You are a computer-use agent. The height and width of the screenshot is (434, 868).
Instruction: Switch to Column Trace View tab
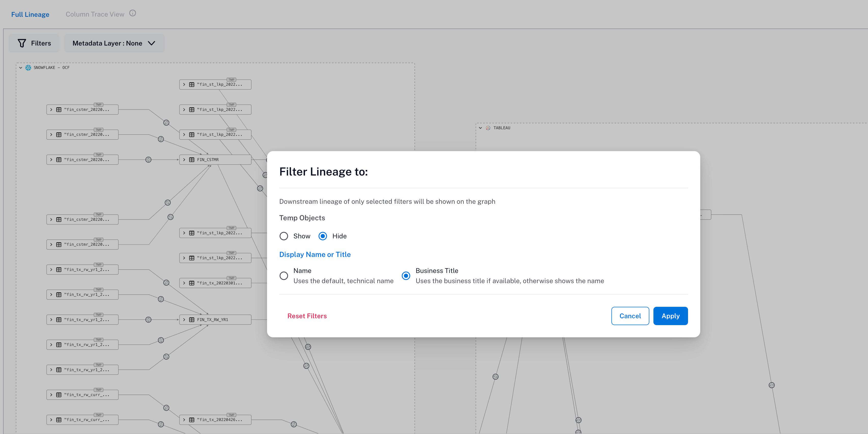[95, 14]
